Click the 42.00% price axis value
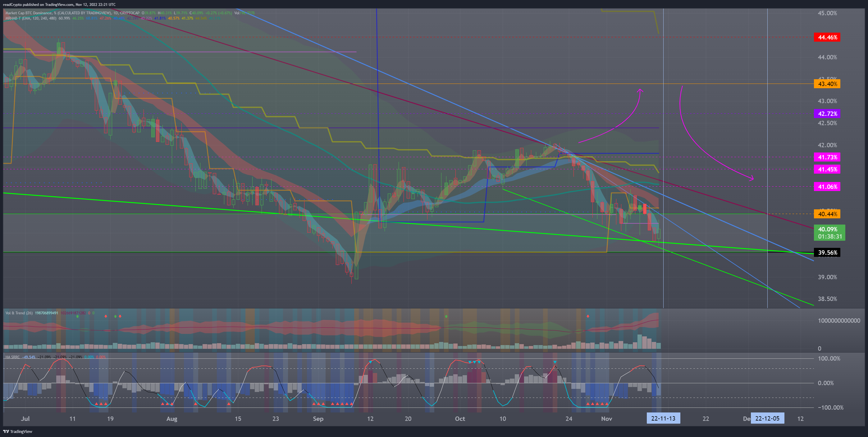Image resolution: width=868 pixels, height=437 pixels. point(827,145)
